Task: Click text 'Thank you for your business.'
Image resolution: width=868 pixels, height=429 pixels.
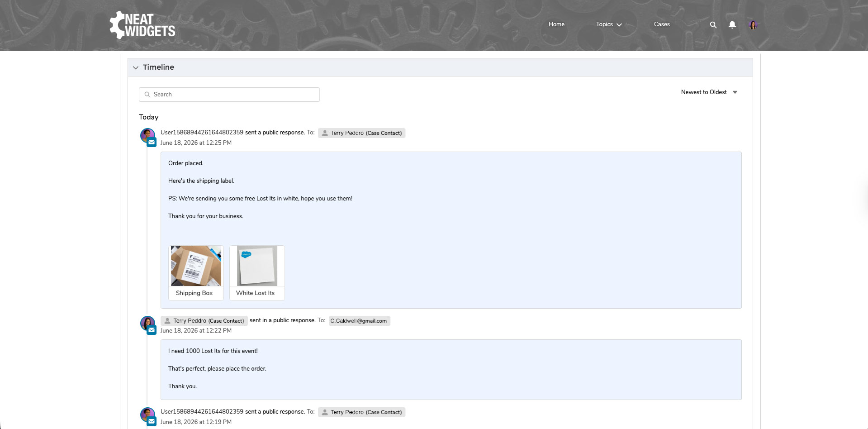Action: pos(206,216)
